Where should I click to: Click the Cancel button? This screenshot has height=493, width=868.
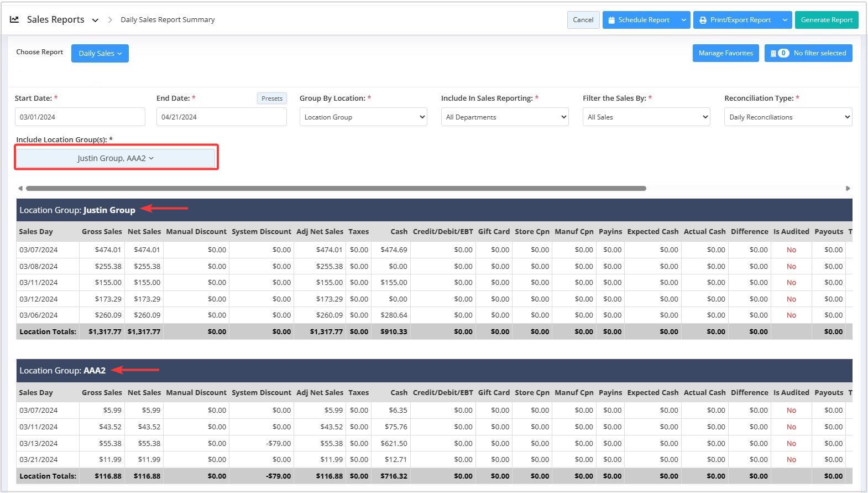(583, 20)
